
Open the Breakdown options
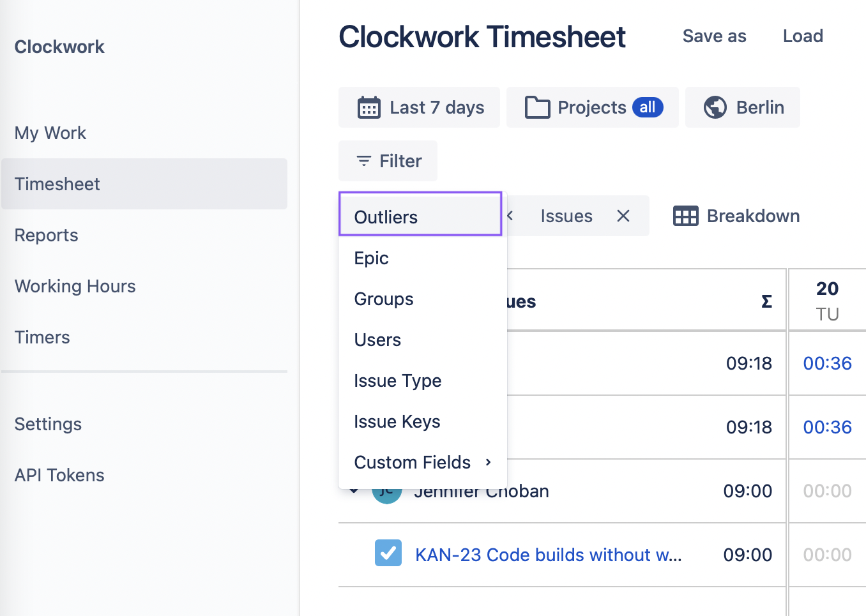(736, 216)
